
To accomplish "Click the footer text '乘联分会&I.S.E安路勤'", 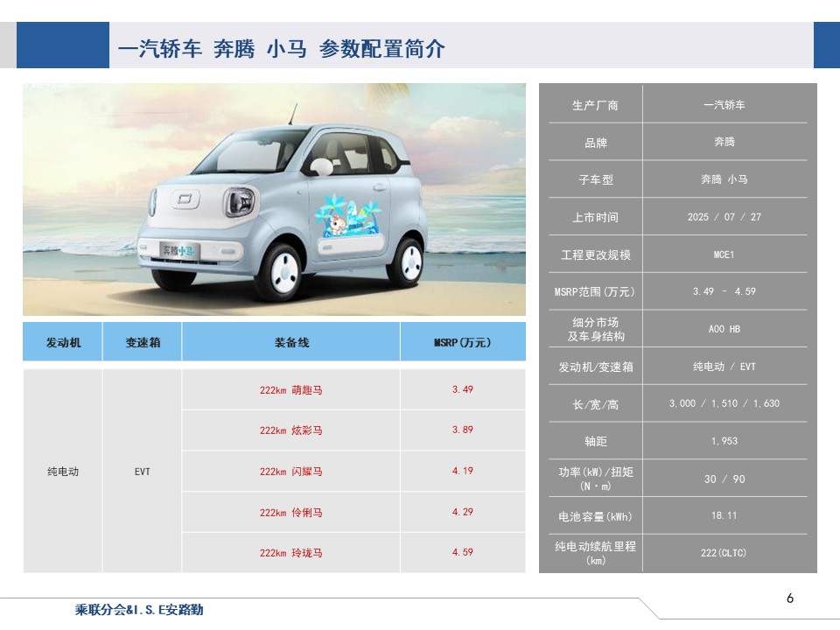I will 139,610.
